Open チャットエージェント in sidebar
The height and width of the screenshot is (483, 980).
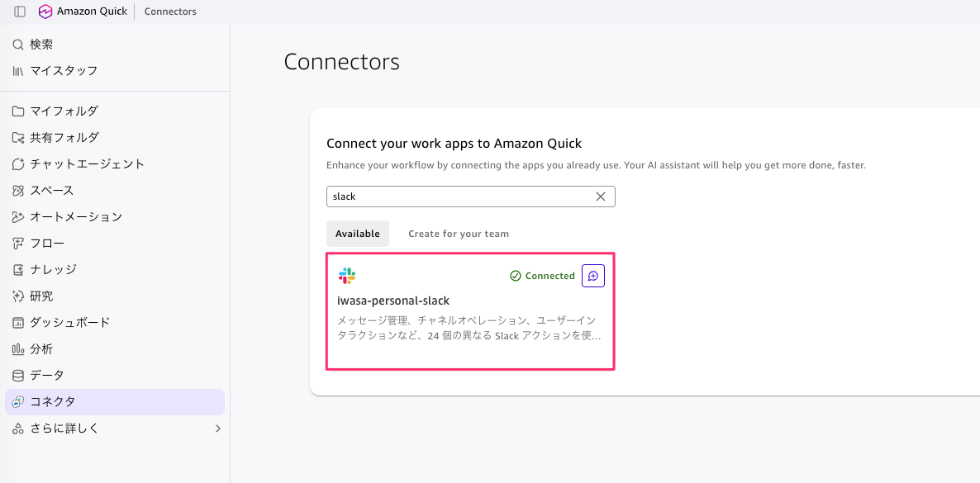tap(115, 163)
